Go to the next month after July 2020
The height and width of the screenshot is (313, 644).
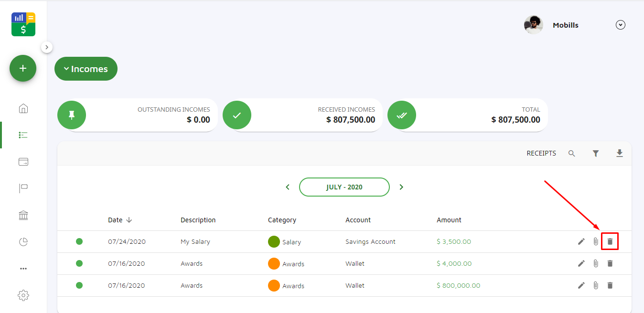[x=401, y=187]
